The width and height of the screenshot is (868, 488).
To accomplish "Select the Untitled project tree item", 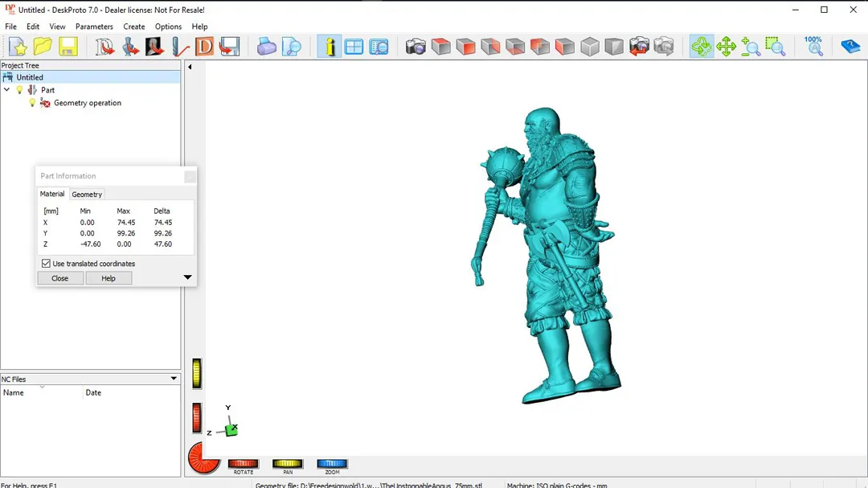I will (30, 77).
